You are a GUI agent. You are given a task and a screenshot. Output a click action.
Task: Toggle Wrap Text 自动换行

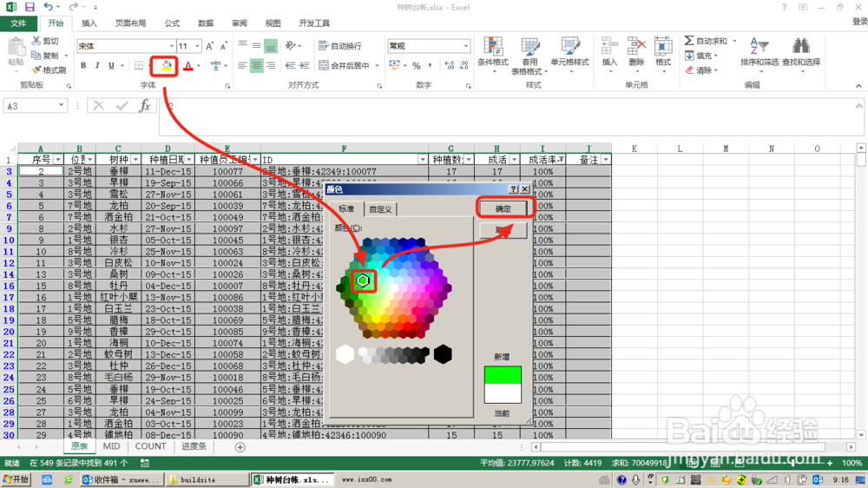pyautogui.click(x=340, y=46)
